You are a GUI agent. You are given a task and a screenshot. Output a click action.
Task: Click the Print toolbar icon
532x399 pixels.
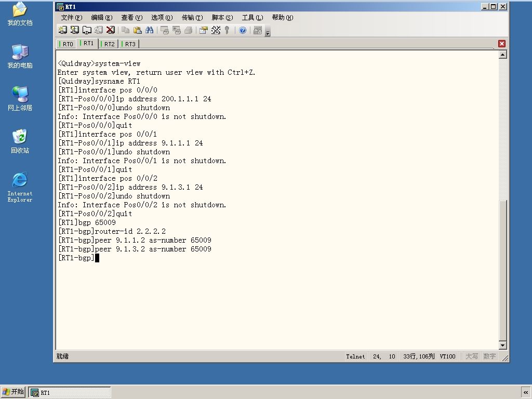click(188, 30)
